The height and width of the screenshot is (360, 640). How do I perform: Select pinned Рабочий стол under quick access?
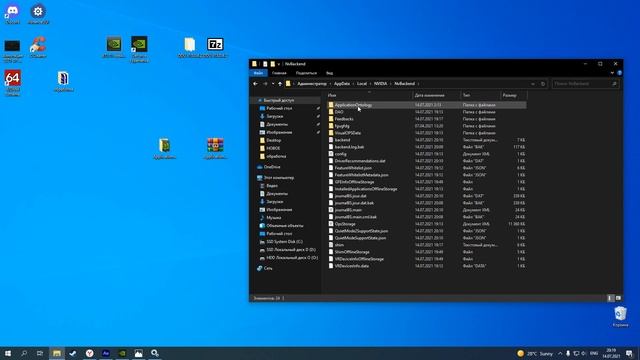(279, 108)
